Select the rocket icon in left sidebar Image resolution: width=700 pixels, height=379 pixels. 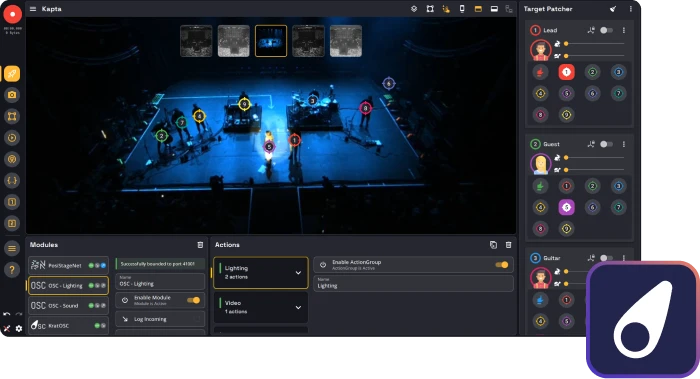tap(12, 74)
